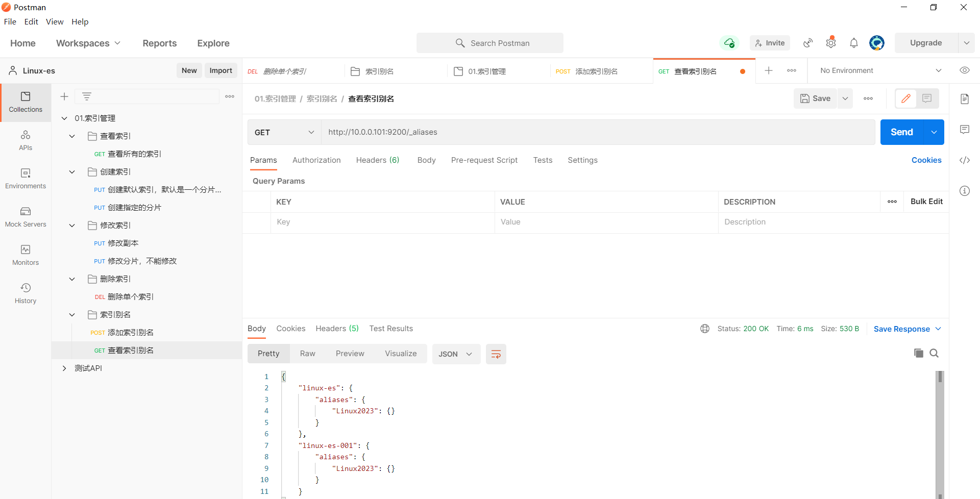
Task: Open the Environments sidebar panel
Action: click(x=26, y=179)
